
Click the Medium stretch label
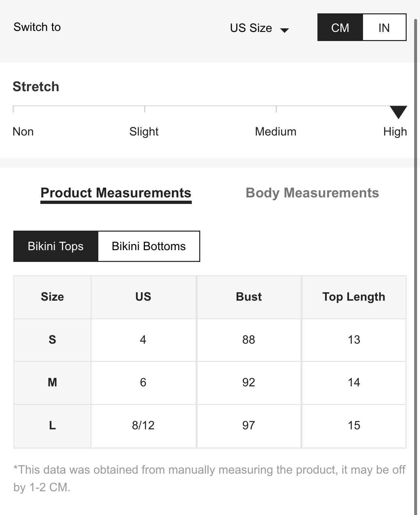tap(275, 132)
